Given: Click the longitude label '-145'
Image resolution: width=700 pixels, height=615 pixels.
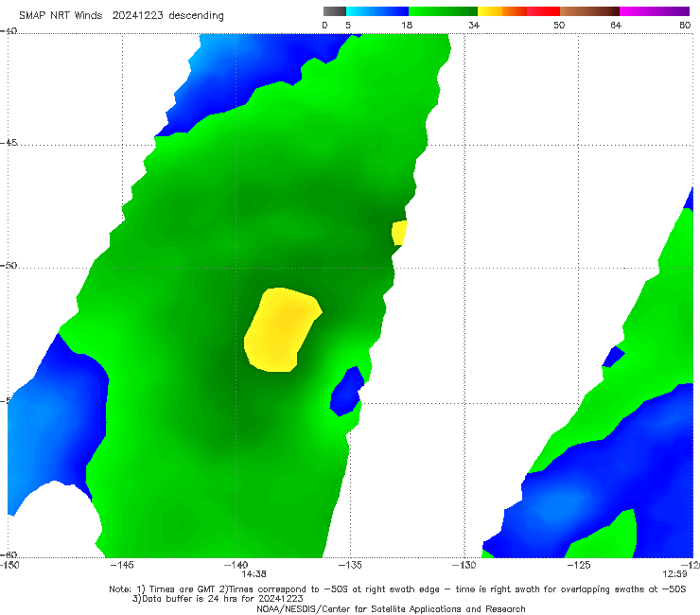Looking at the screenshot, I should pos(122,565).
